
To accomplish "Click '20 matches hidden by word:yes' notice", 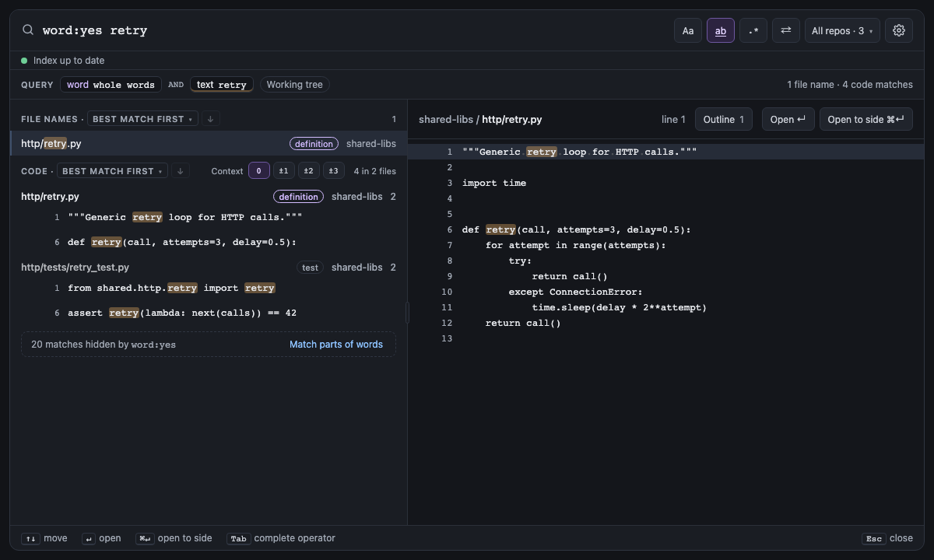I will [x=104, y=345].
